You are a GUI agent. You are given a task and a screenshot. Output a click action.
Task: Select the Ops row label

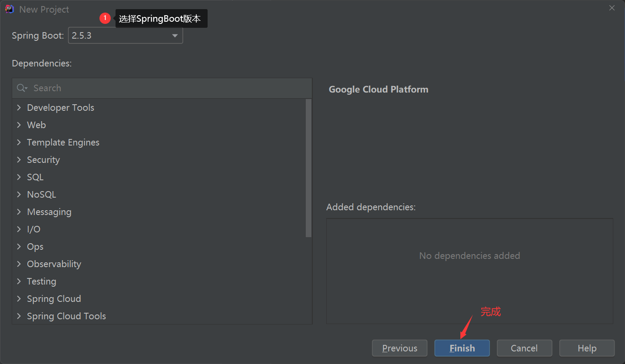pyautogui.click(x=35, y=247)
